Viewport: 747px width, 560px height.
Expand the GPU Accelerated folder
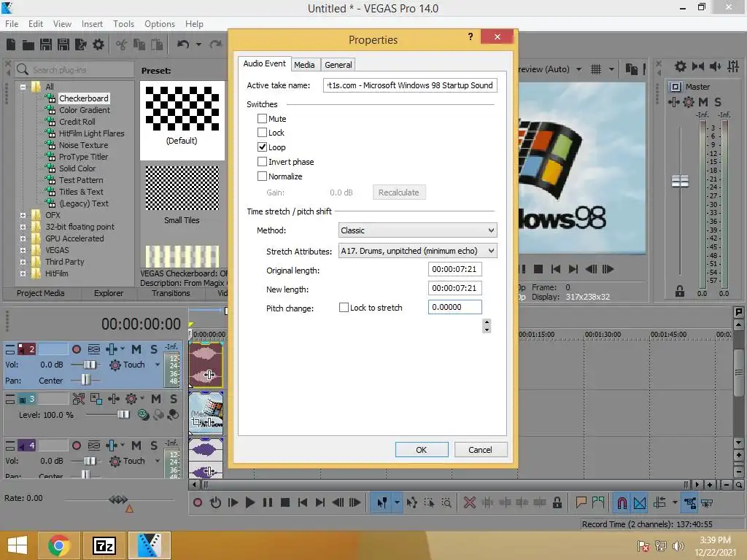[23, 238]
